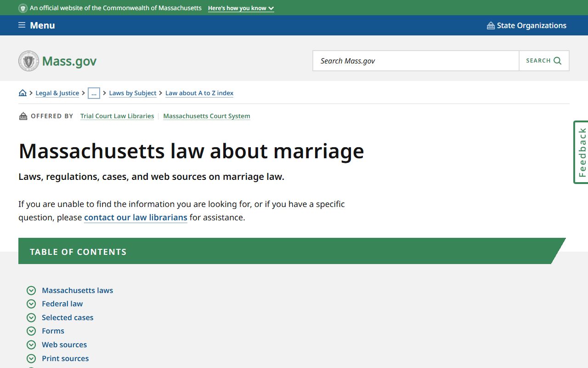This screenshot has height=368, width=588.
Task: Click the Mass.gov site title
Action: 69,61
